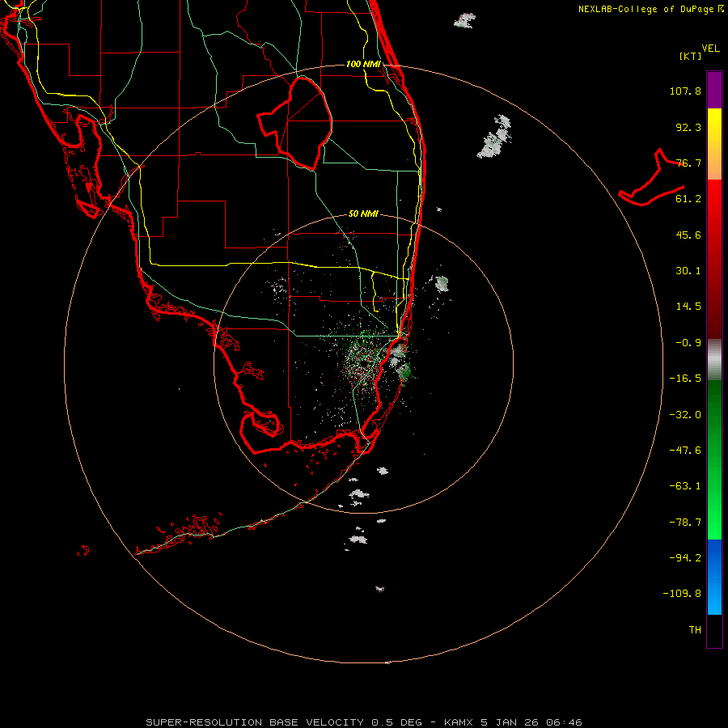Image resolution: width=728 pixels, height=728 pixels.
Task: Click the Super-Resolution Base Velocity caption
Action: [x=363, y=722]
